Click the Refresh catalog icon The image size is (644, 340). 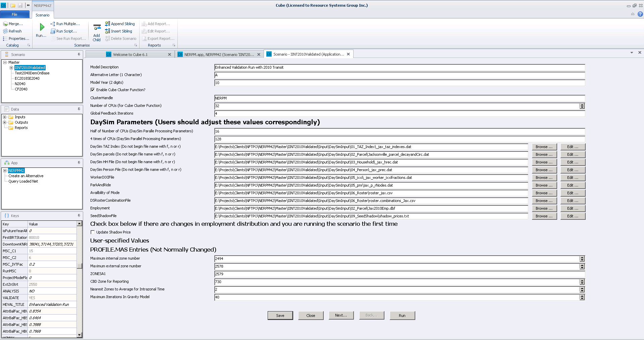5,31
